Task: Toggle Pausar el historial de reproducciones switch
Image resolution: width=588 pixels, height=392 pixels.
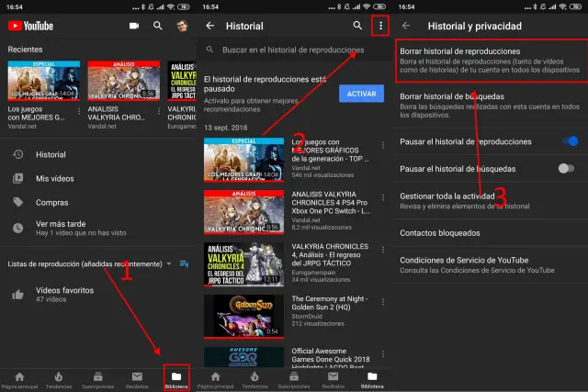Action: coord(571,140)
